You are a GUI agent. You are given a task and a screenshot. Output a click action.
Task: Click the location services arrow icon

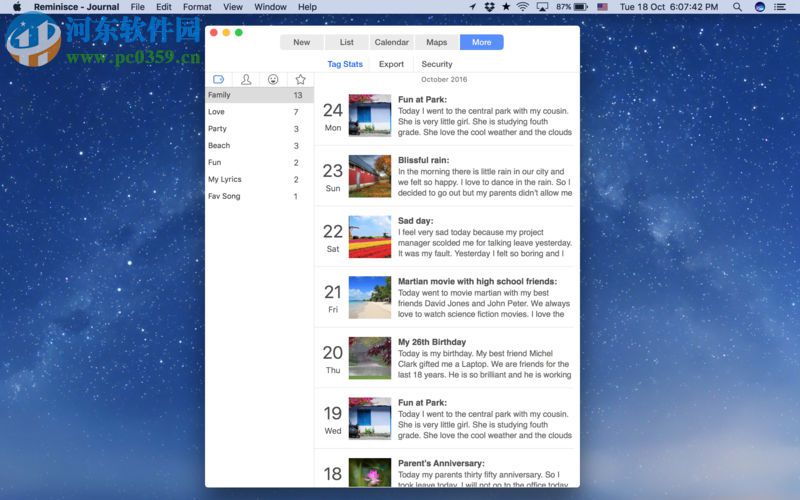(472, 7)
